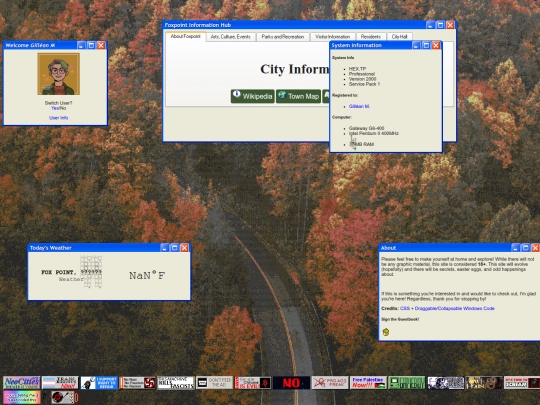540x405 pixels.
Task: Open the Residents tab
Action: [x=371, y=37]
